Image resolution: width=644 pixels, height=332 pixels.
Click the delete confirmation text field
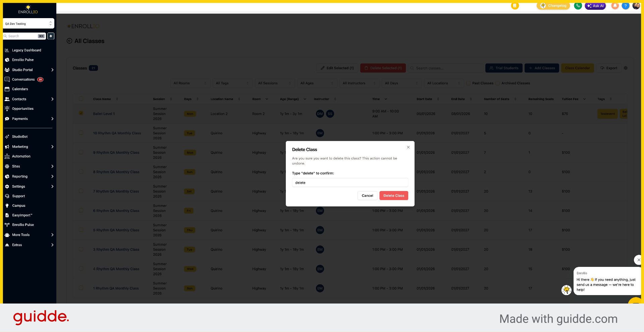(x=350, y=183)
